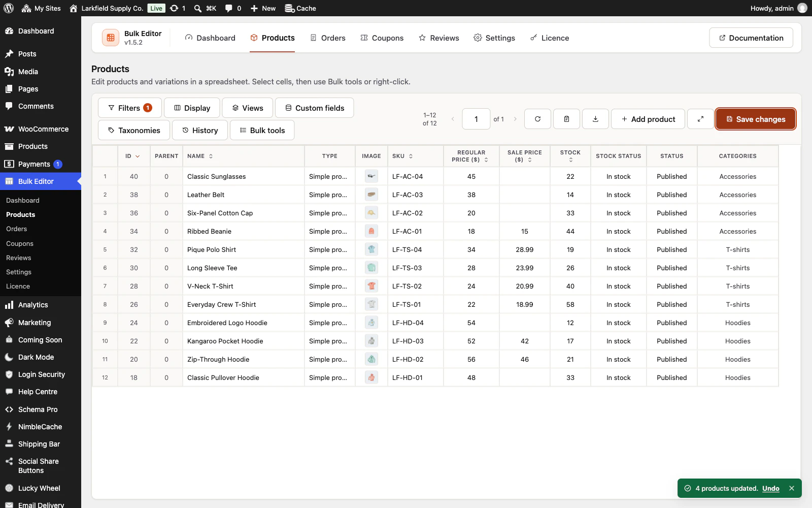The width and height of the screenshot is (812, 508).
Task: Sort by the SKU column arrows
Action: (x=411, y=156)
